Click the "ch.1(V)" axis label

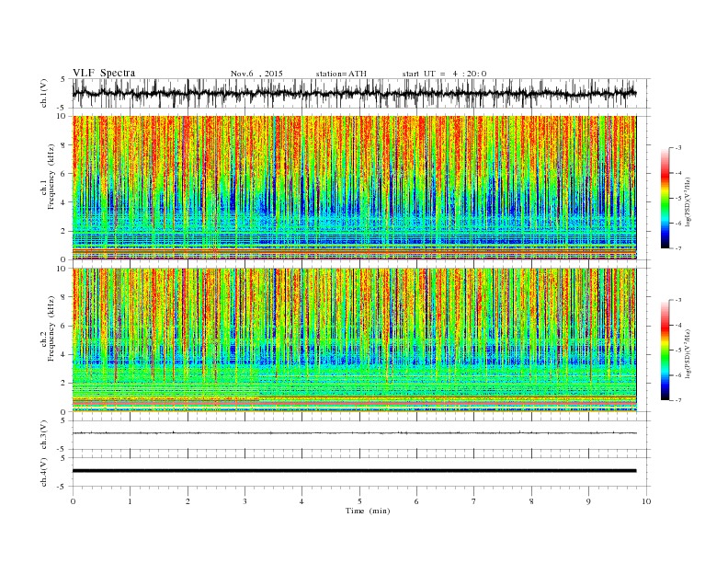[44, 93]
